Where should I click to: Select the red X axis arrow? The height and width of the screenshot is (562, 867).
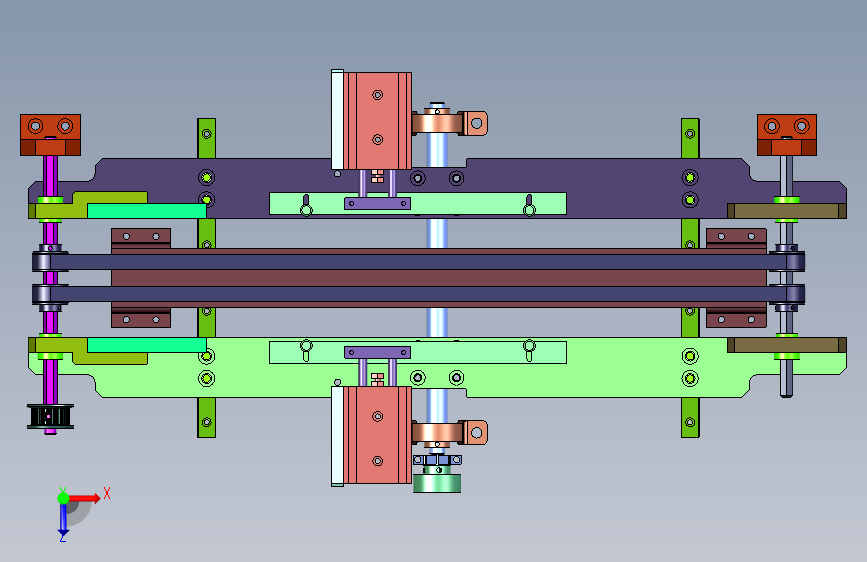84,498
